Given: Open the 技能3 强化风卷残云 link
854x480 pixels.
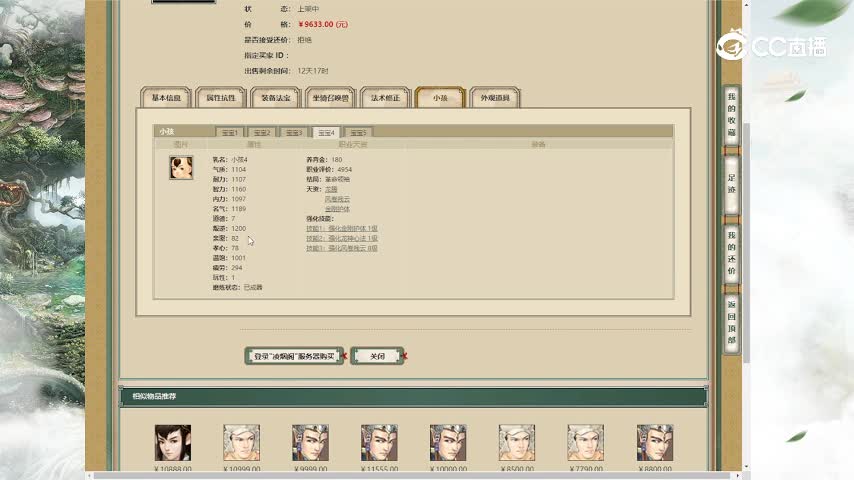Looking at the screenshot, I should tap(341, 248).
